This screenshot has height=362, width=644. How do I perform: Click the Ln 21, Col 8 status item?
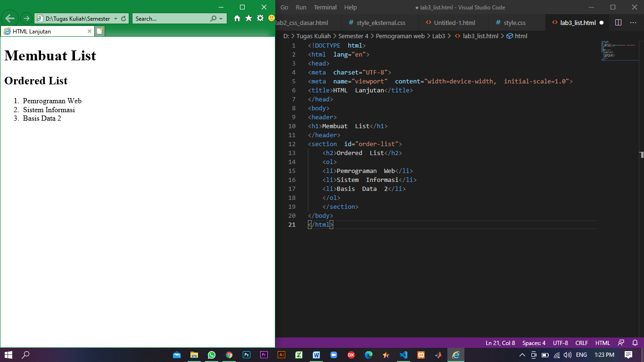pos(500,343)
